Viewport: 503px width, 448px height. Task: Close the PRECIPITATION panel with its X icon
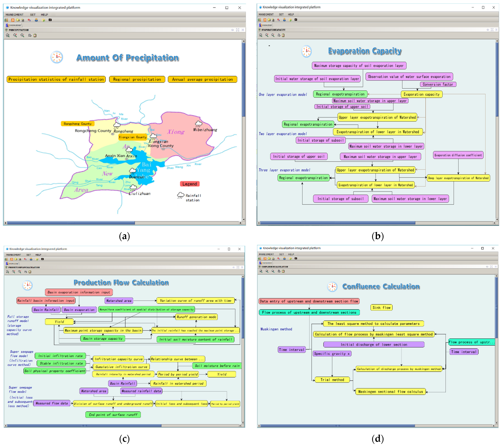tap(243, 30)
